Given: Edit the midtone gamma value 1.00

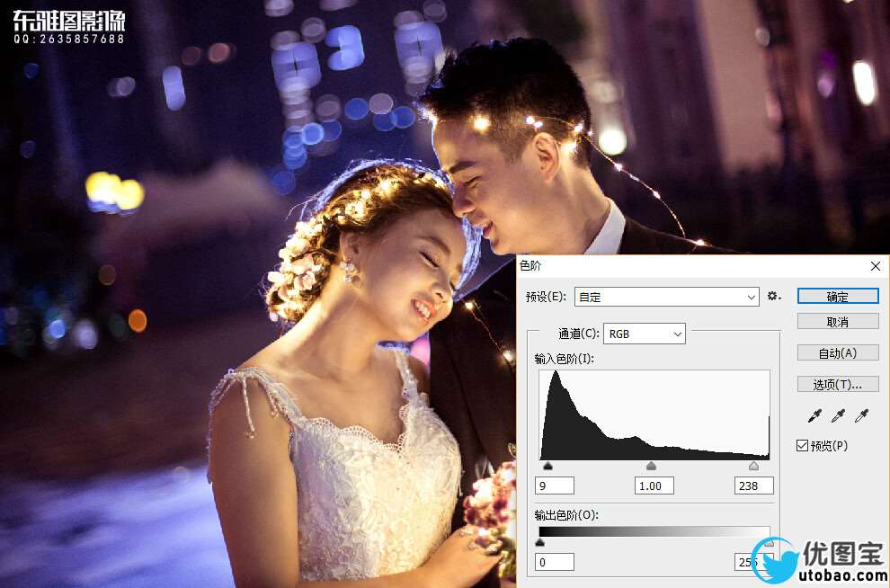Looking at the screenshot, I should [x=654, y=486].
